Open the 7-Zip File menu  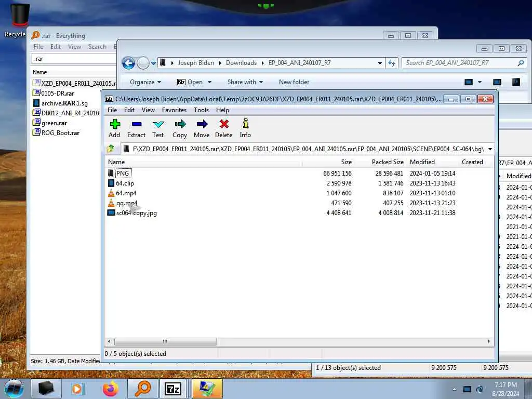point(112,110)
